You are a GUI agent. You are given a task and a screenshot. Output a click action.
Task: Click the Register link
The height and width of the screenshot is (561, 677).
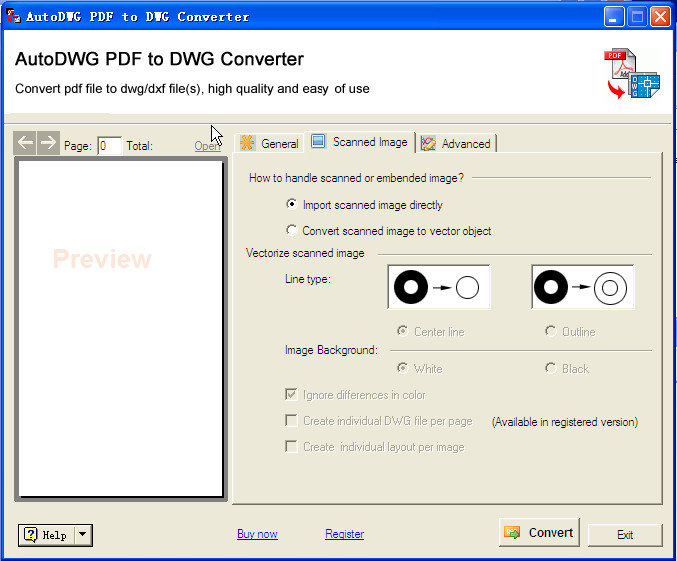click(x=345, y=534)
